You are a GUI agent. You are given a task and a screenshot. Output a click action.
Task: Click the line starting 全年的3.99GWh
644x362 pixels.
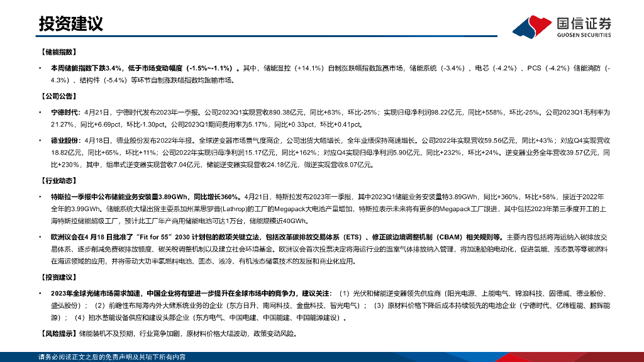pos(328,209)
